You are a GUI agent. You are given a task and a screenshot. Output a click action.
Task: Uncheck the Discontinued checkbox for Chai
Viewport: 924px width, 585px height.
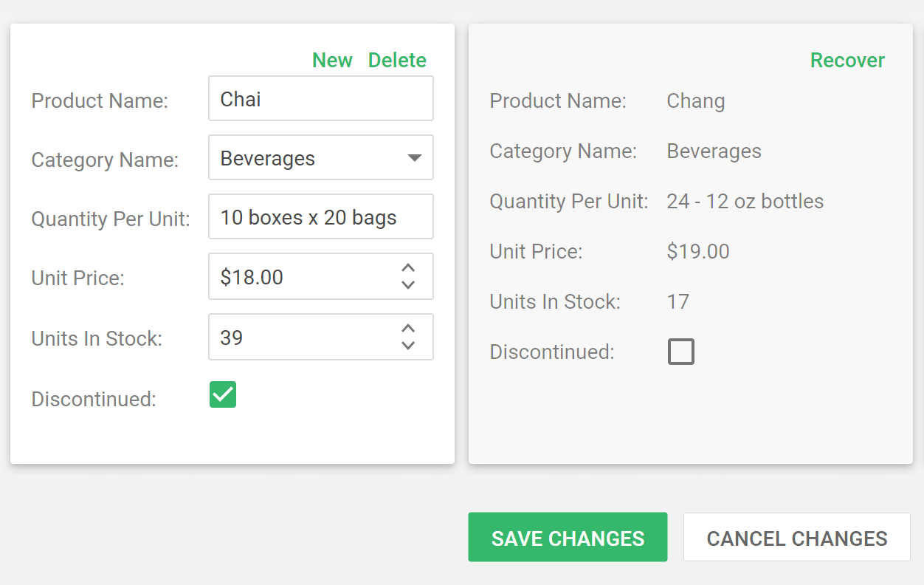[x=223, y=395]
